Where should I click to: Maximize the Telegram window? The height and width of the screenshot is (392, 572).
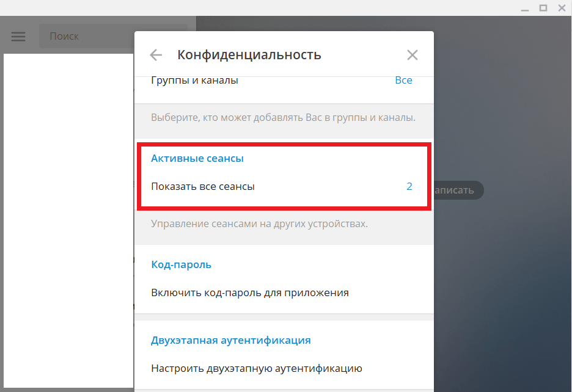(543, 8)
